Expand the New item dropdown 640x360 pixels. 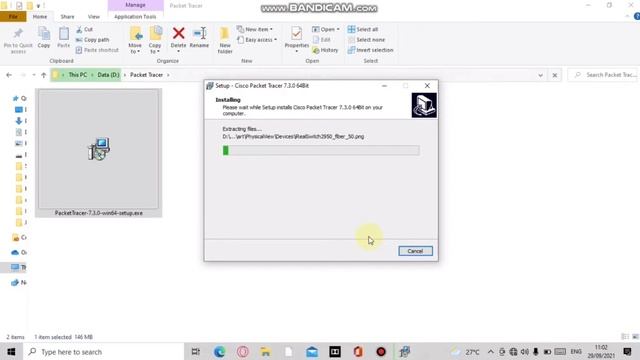(255, 29)
